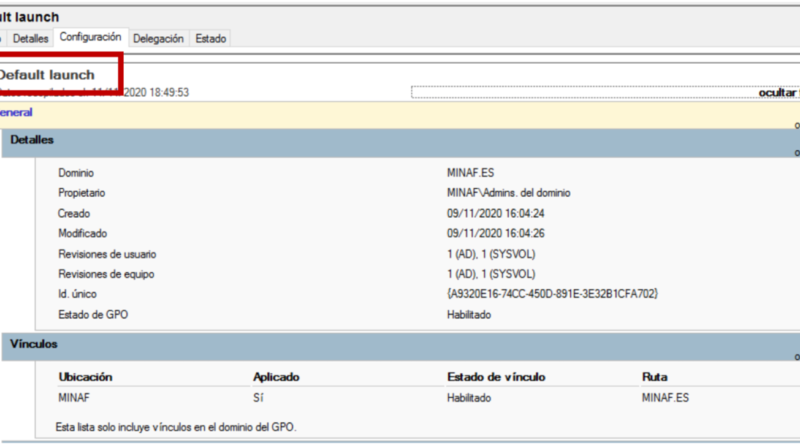
Task: Click the Ruta column header
Action: tap(655, 377)
